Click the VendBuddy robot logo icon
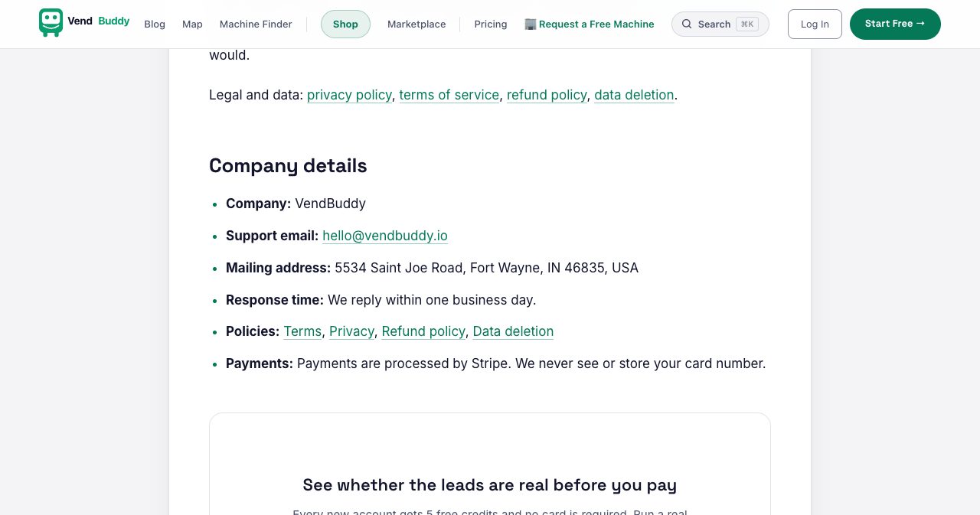Image resolution: width=980 pixels, height=515 pixels. (x=51, y=23)
